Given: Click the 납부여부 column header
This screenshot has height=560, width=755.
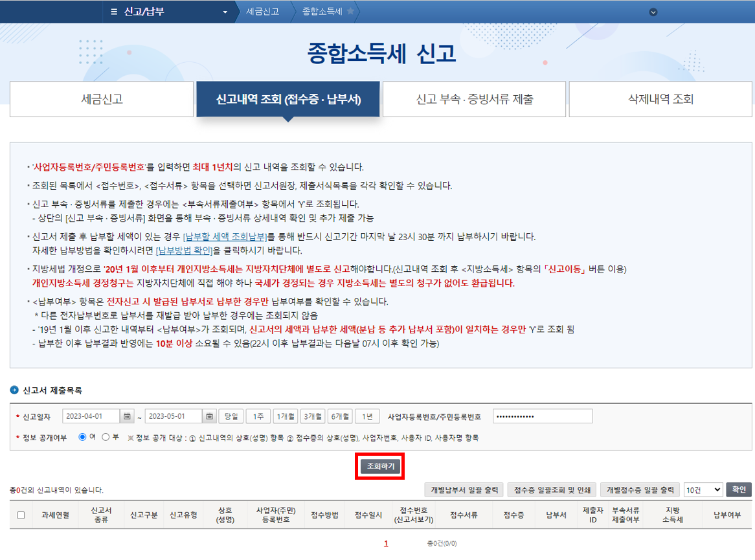Looking at the screenshot, I should 727,515.
